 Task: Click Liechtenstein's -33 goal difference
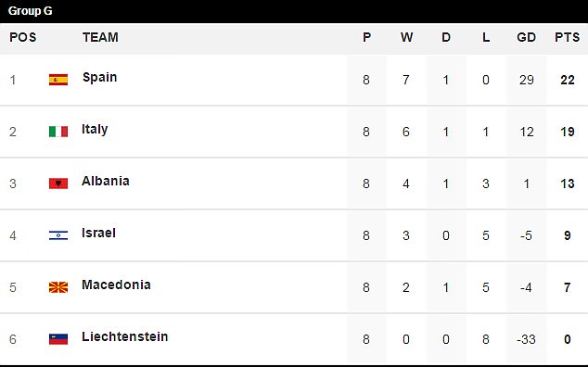click(526, 339)
